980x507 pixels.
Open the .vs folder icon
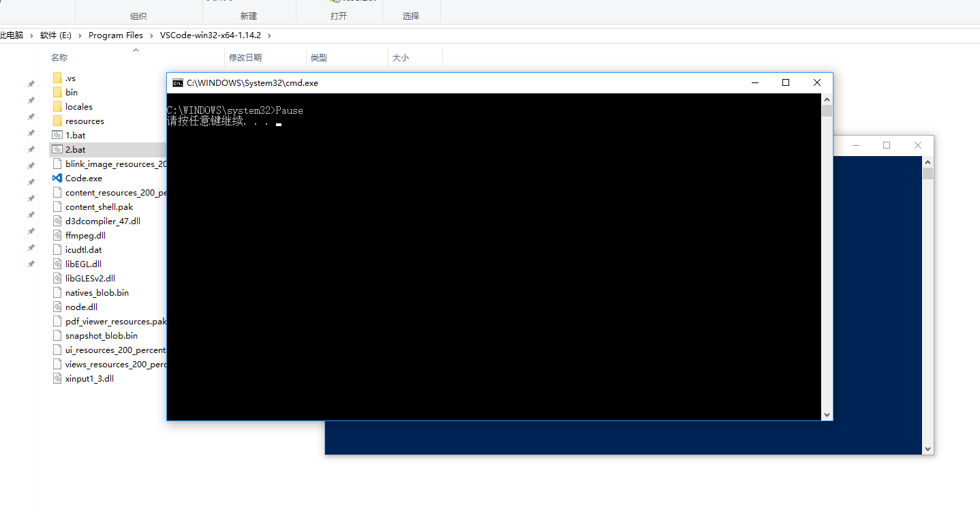57,78
